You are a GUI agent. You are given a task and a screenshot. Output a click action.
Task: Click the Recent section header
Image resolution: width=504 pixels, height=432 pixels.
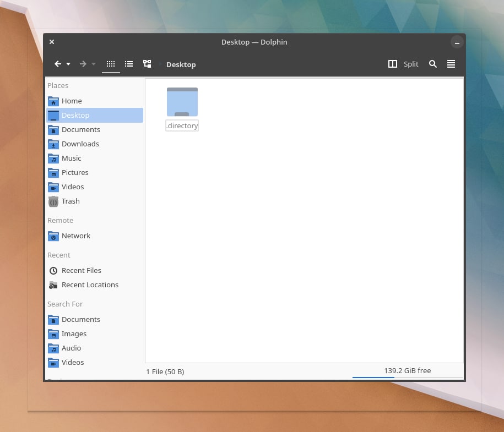click(x=59, y=255)
